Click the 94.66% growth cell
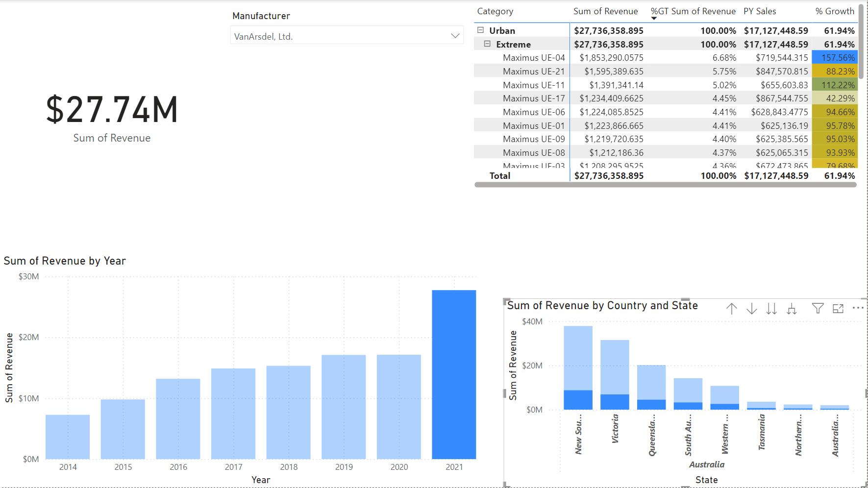 tap(835, 112)
